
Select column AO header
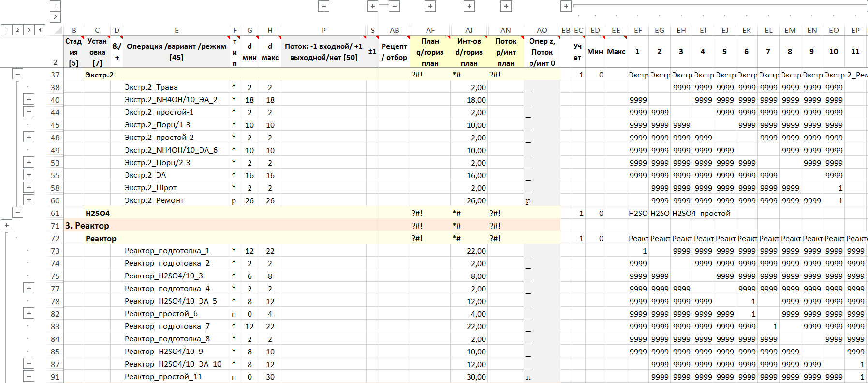coord(542,30)
